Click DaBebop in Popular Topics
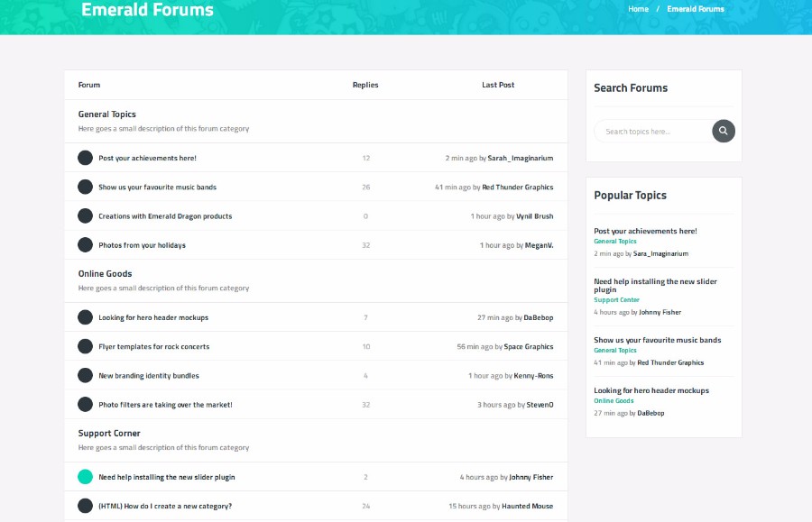The image size is (812, 522). (x=651, y=413)
